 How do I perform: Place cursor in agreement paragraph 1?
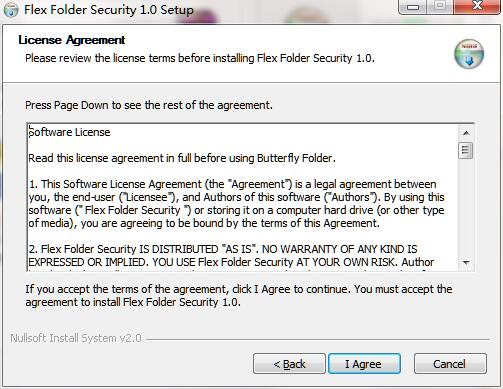(x=236, y=203)
